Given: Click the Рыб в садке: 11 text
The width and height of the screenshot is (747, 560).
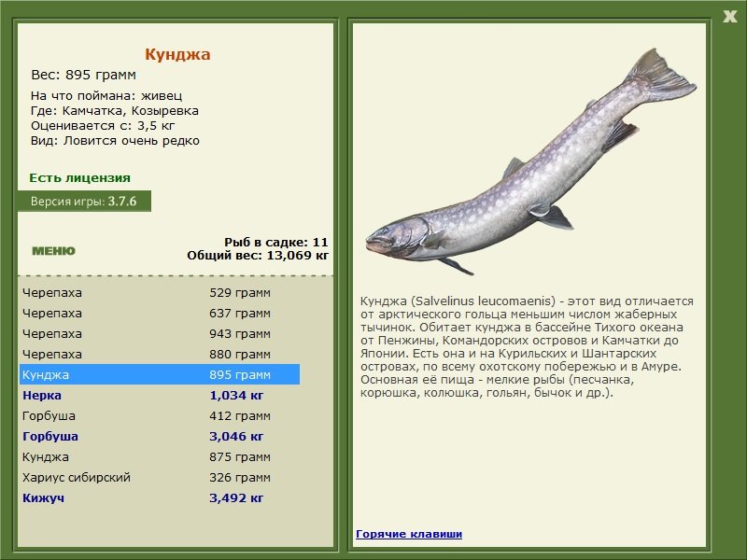Looking at the screenshot, I should pyautogui.click(x=275, y=242).
